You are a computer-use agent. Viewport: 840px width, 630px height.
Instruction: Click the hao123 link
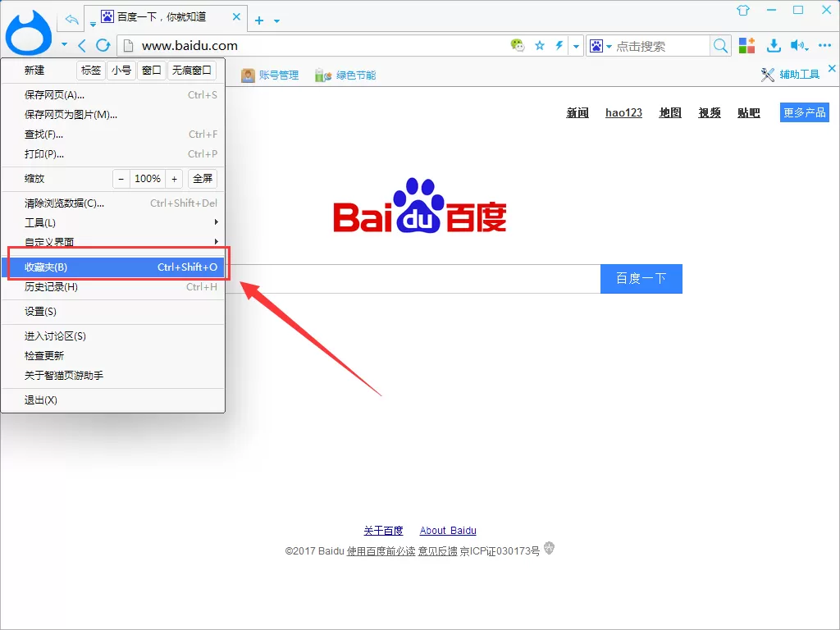[623, 113]
